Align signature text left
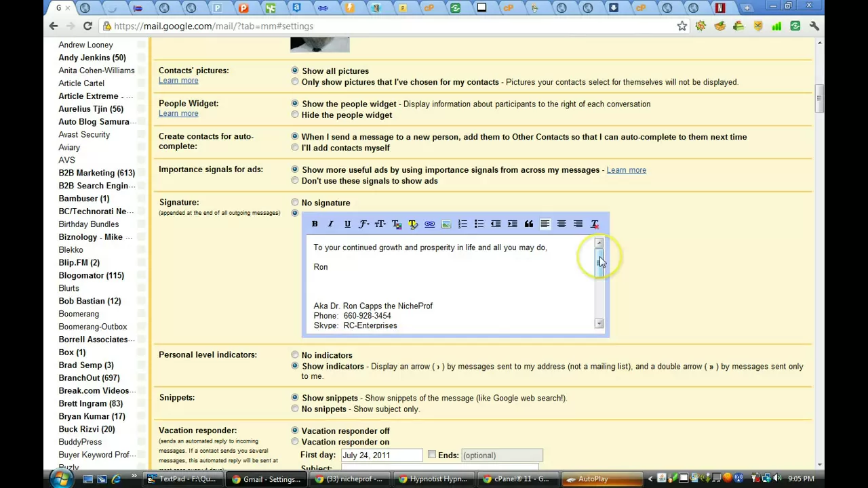This screenshot has height=488, width=868. pyautogui.click(x=545, y=224)
